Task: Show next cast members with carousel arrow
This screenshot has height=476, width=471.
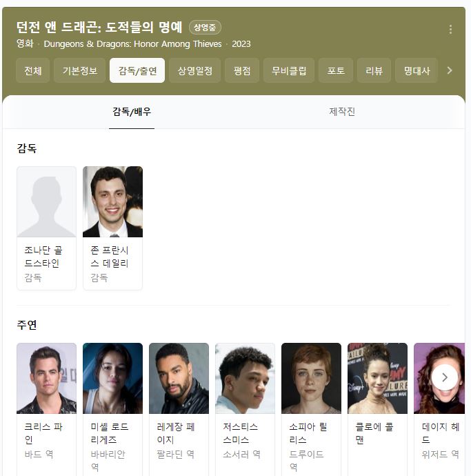Action: [445, 377]
